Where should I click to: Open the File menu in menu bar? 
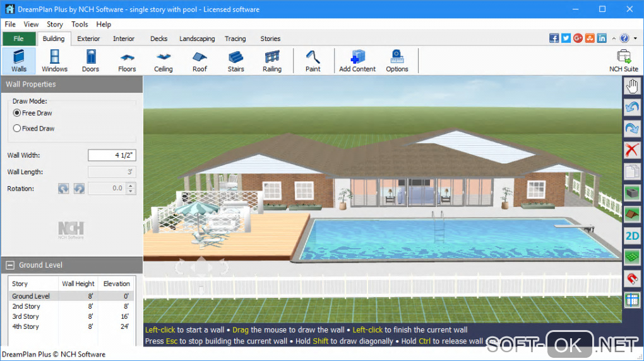(10, 24)
